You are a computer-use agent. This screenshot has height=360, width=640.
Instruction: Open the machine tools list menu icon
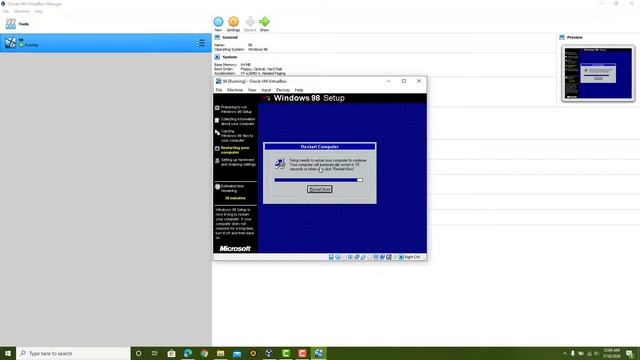[200, 43]
